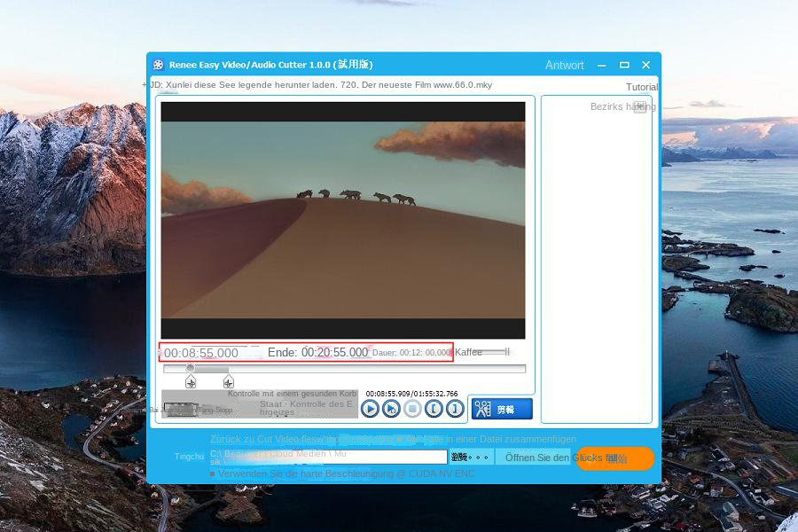Click the Renee app logo in the title bar

(159, 65)
